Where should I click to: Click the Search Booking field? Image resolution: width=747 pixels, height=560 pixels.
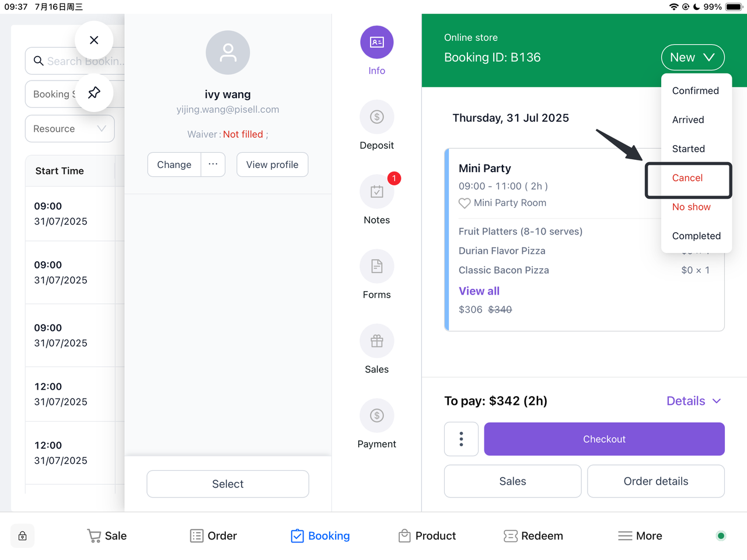coord(75,61)
